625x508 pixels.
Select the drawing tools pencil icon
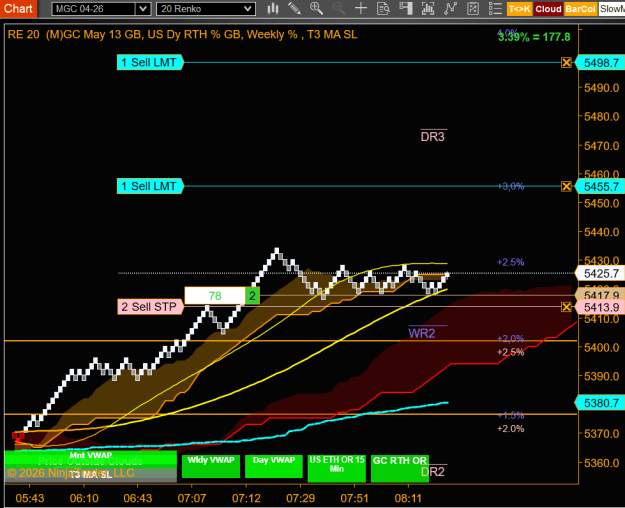coord(294,8)
